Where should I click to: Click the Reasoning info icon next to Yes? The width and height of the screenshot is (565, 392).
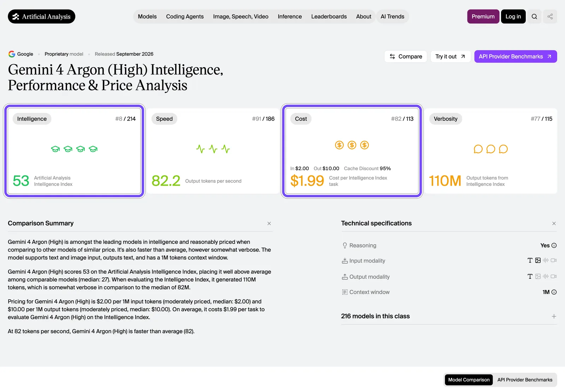554,246
